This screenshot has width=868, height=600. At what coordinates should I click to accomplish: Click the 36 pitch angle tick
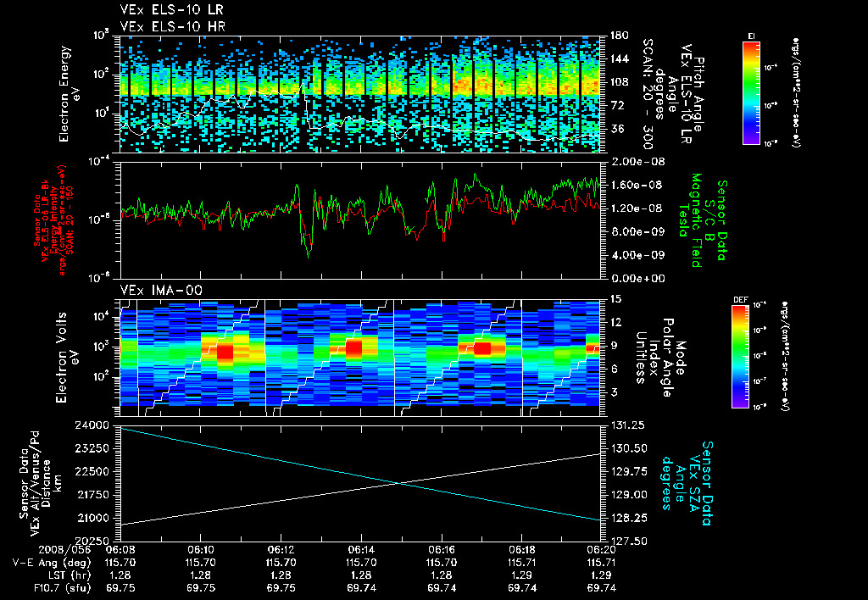617,129
